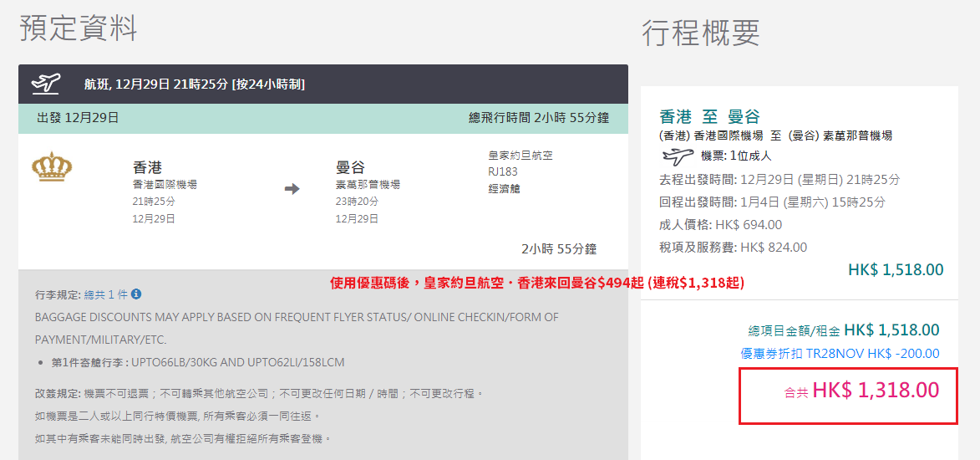This screenshot has height=460, width=980.
Task: Click 改簽規定 non-refundable ticket rule
Action: 259,394
